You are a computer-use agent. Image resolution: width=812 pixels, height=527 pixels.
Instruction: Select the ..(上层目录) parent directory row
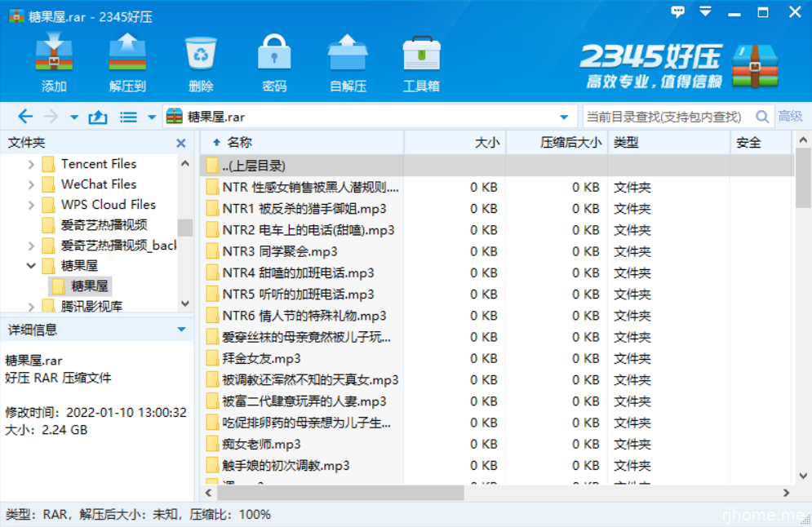tap(497, 166)
